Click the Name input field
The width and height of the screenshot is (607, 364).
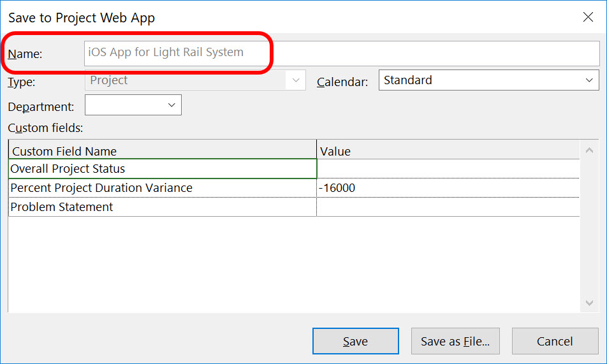point(342,54)
